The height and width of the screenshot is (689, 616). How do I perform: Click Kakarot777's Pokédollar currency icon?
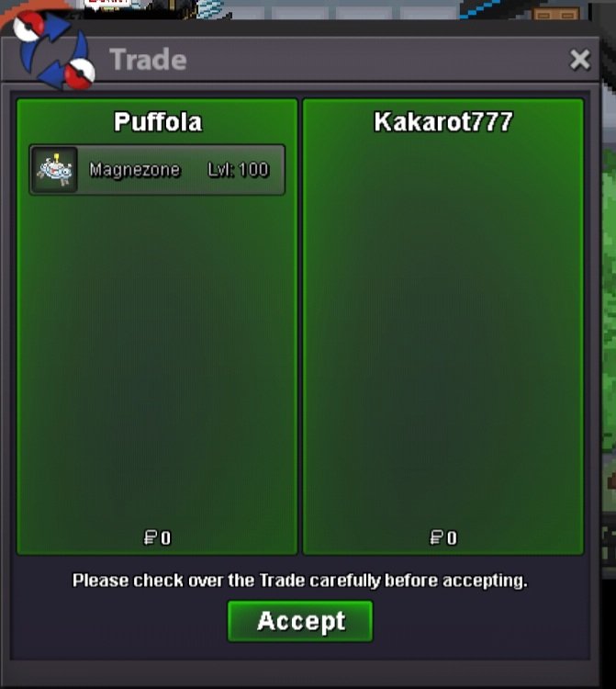[436, 537]
